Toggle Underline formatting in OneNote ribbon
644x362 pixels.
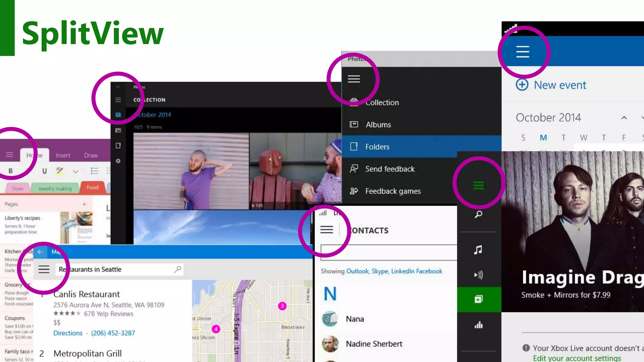pos(44,171)
